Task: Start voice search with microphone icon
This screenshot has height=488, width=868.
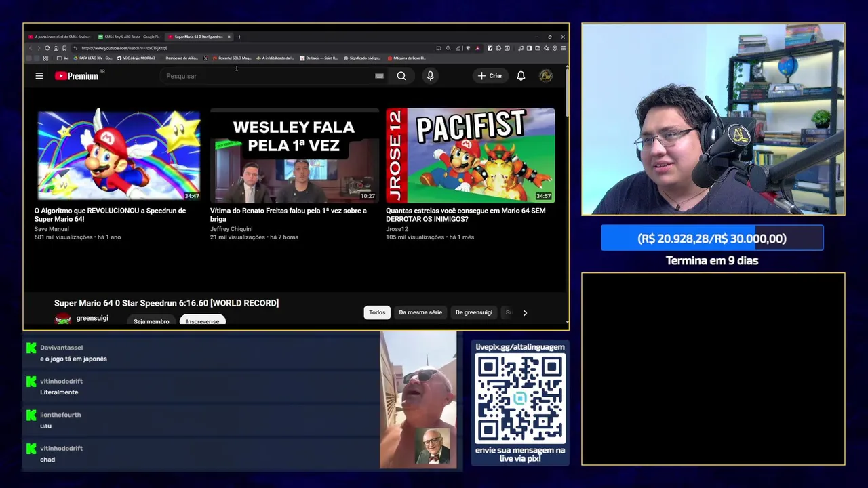Action: pos(430,76)
